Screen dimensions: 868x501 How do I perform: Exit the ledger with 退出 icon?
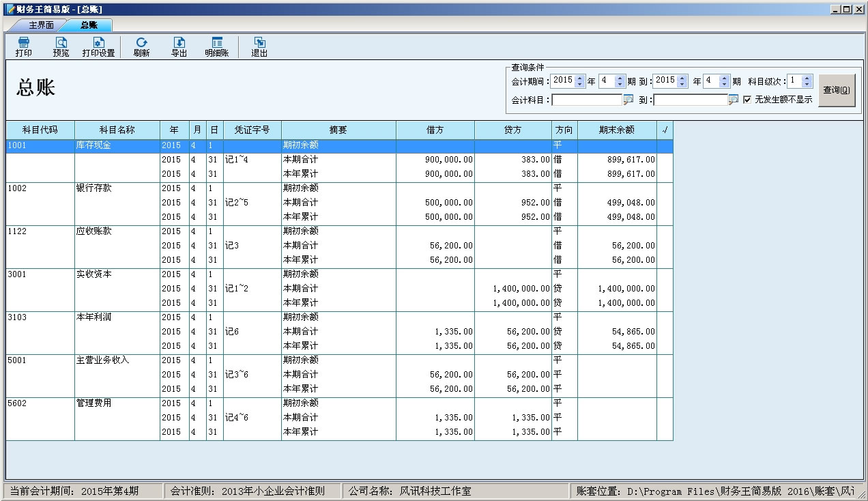pyautogui.click(x=259, y=46)
